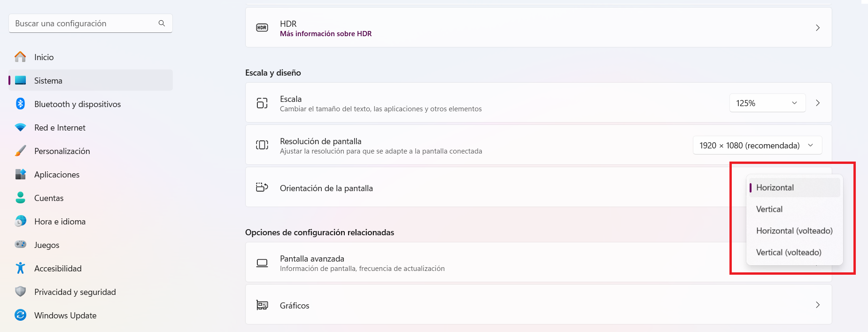
Task: Click the Juegos gamepad icon
Action: tap(20, 245)
